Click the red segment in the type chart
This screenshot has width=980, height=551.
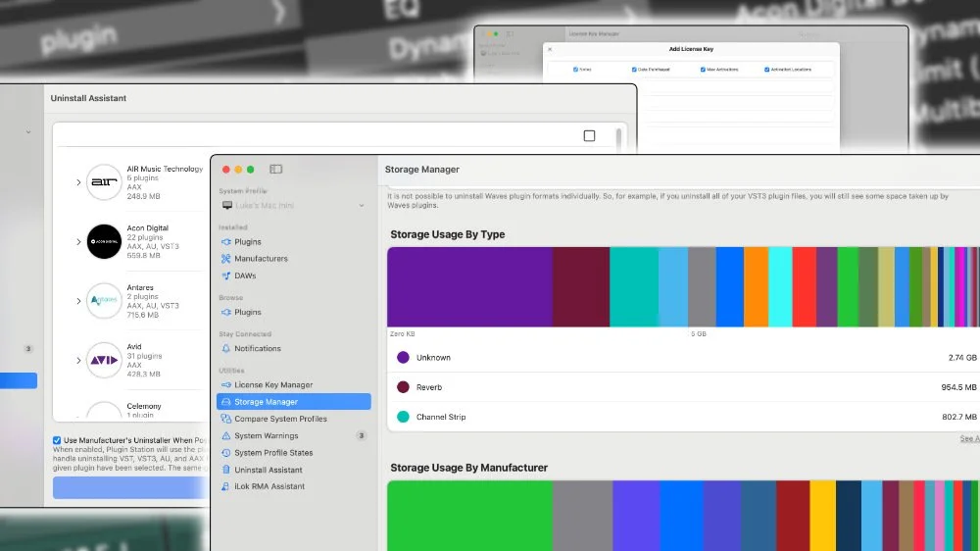point(804,286)
